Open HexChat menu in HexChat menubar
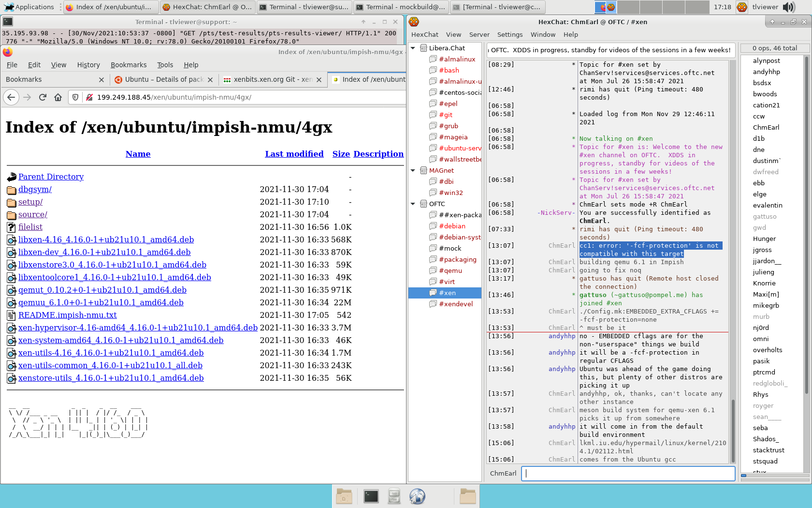Viewport: 812px width, 508px height. [x=424, y=34]
